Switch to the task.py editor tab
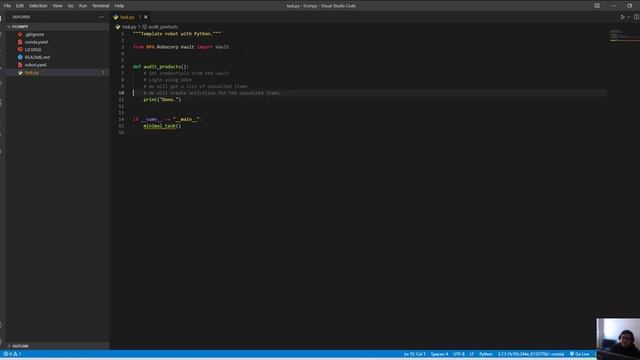The image size is (640, 360). (x=127, y=17)
